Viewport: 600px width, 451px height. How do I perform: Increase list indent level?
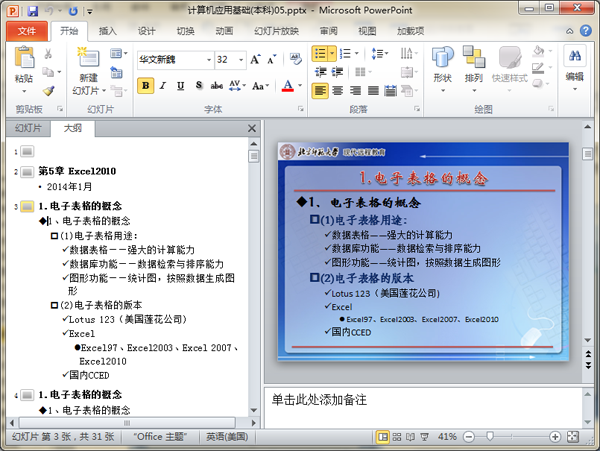point(337,72)
